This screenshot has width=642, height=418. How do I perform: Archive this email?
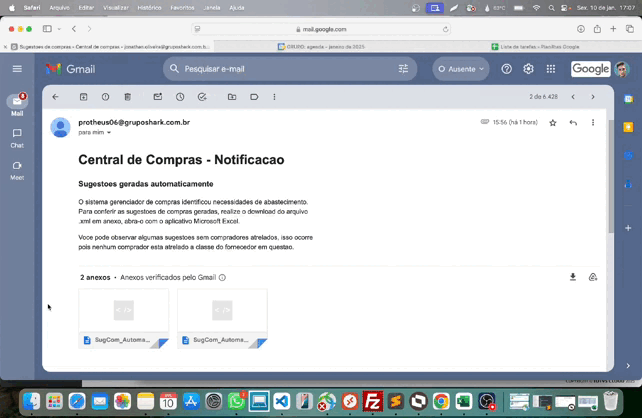pyautogui.click(x=84, y=97)
